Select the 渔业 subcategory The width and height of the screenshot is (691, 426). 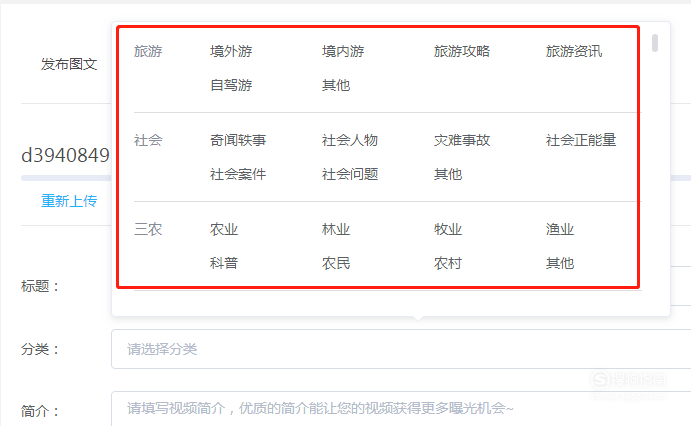tap(560, 230)
